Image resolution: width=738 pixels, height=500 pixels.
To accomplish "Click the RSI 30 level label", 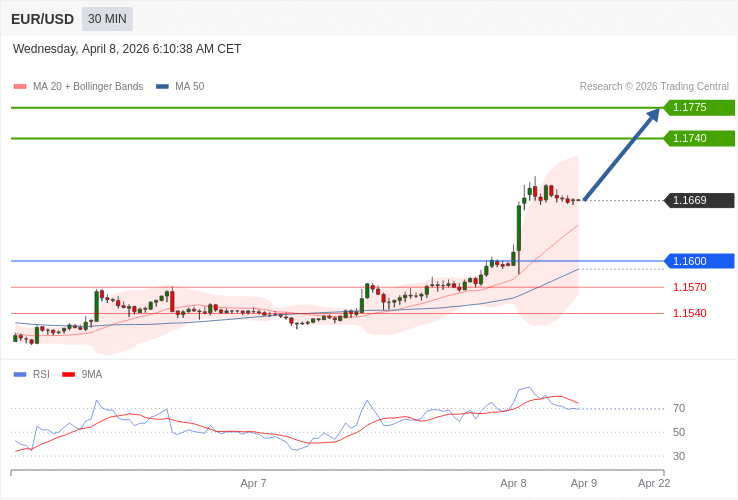I will (679, 457).
